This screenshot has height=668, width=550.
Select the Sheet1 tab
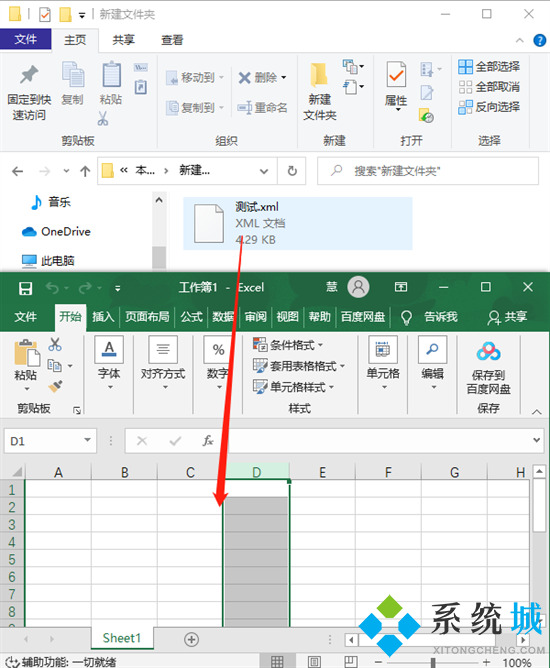click(122, 638)
